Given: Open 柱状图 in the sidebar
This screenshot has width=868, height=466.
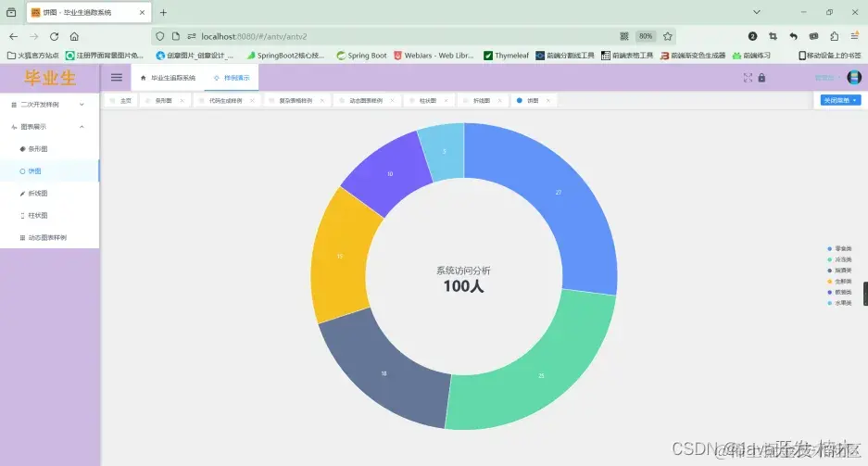Looking at the screenshot, I should point(50,215).
